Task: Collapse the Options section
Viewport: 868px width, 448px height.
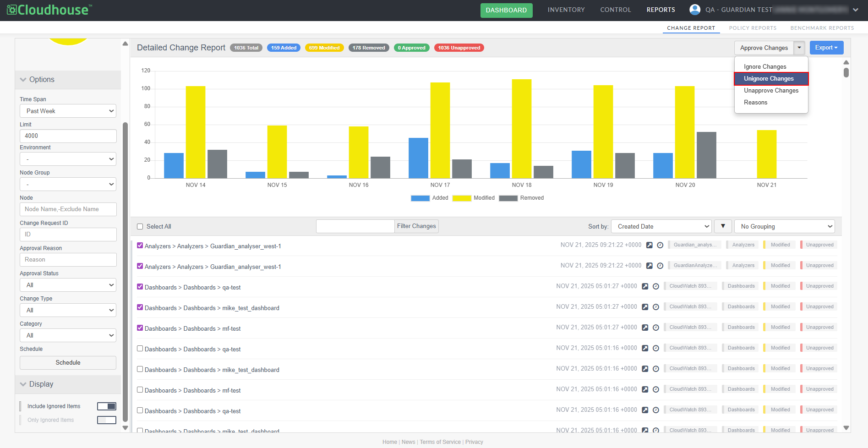Action: click(x=23, y=80)
